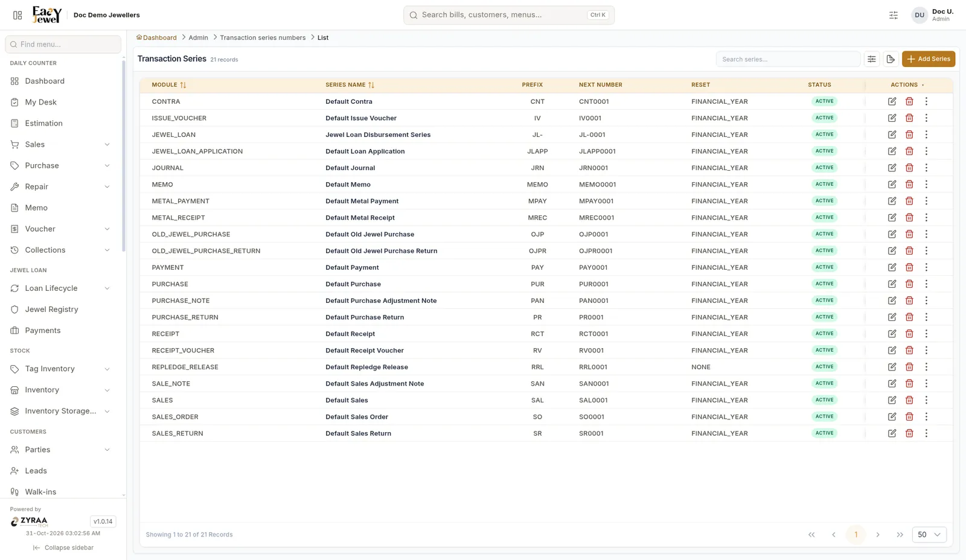The height and width of the screenshot is (560, 966).
Task: Open the rows-per-page 50 dropdown
Action: coord(929,535)
